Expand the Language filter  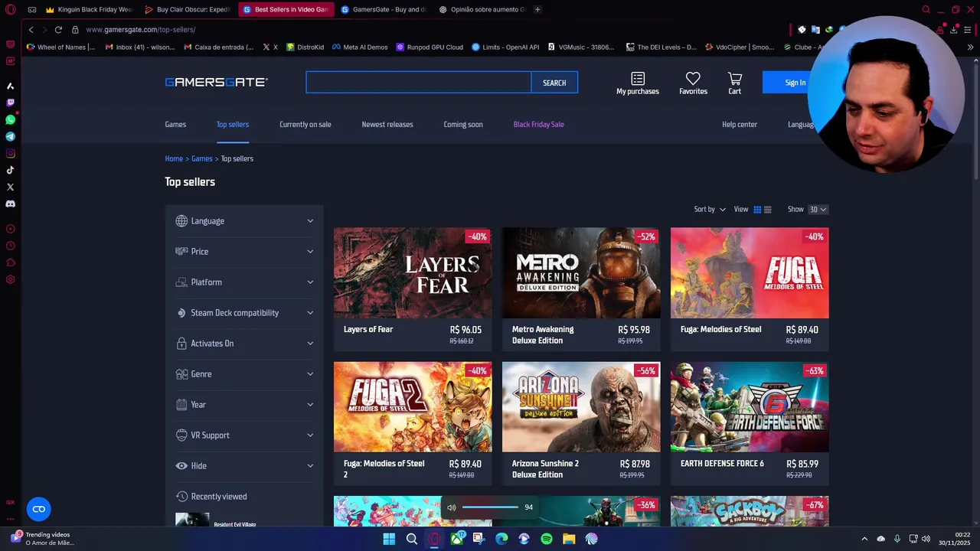tap(244, 221)
